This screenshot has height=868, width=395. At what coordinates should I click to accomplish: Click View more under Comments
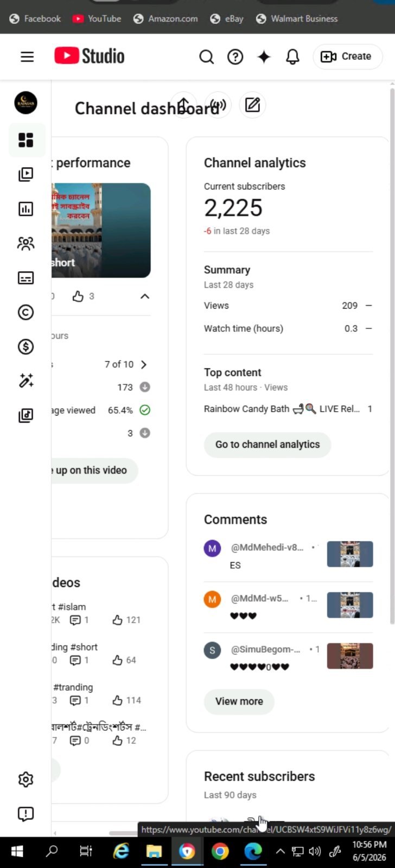pyautogui.click(x=239, y=701)
